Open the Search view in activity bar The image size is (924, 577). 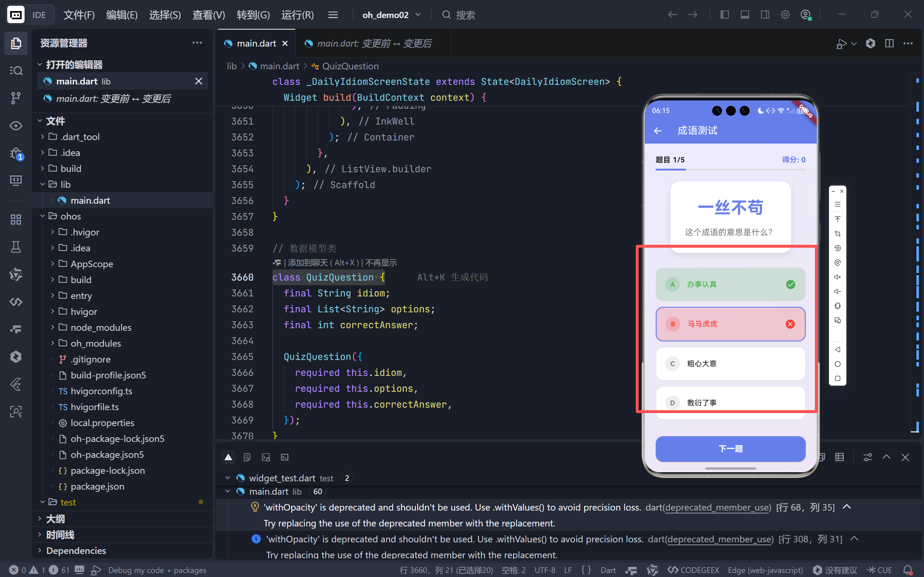(16, 71)
